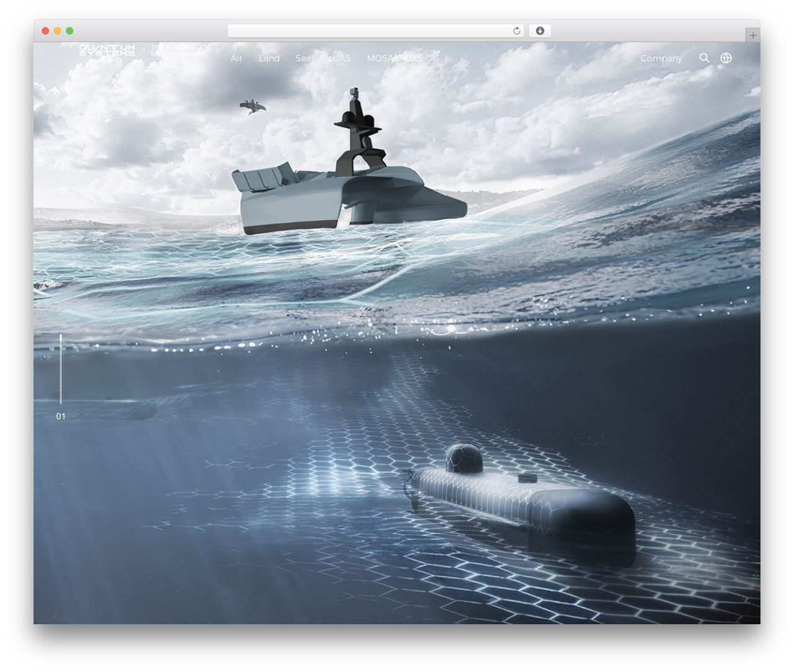Click the vertical slide progress indicator
This screenshot has width=794, height=672.
click(61, 369)
